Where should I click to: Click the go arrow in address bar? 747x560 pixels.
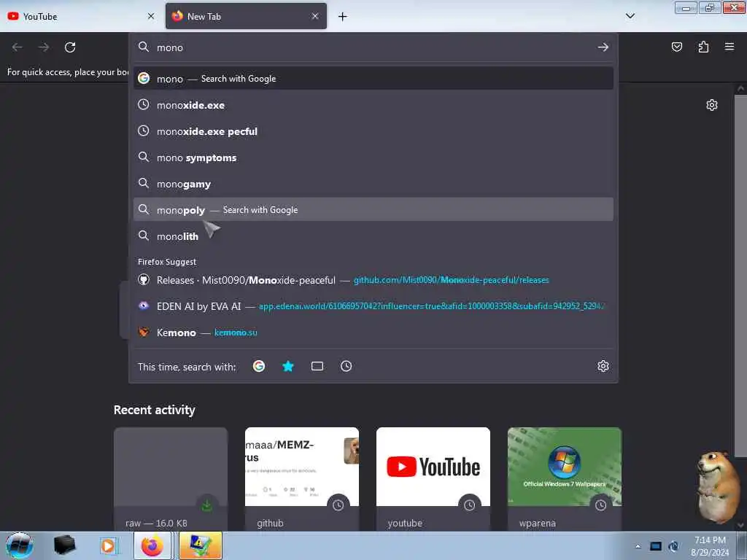603,47
